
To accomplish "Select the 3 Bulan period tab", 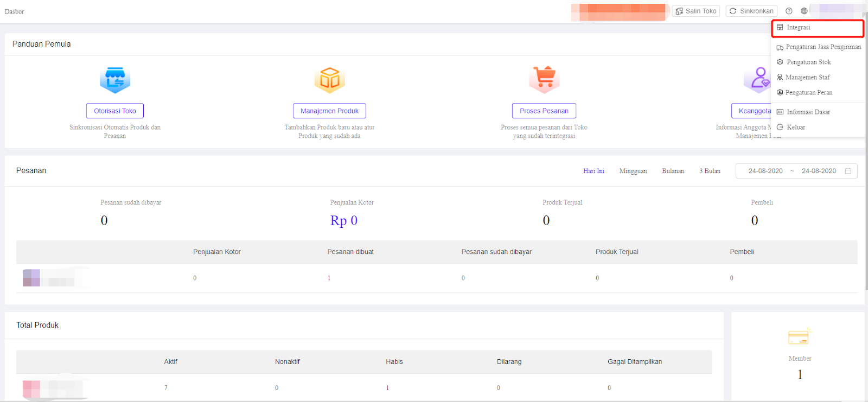I will point(710,171).
